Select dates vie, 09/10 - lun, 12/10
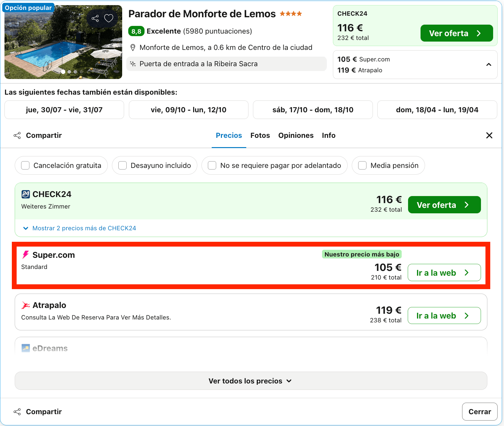This screenshot has height=426, width=504. tap(189, 110)
